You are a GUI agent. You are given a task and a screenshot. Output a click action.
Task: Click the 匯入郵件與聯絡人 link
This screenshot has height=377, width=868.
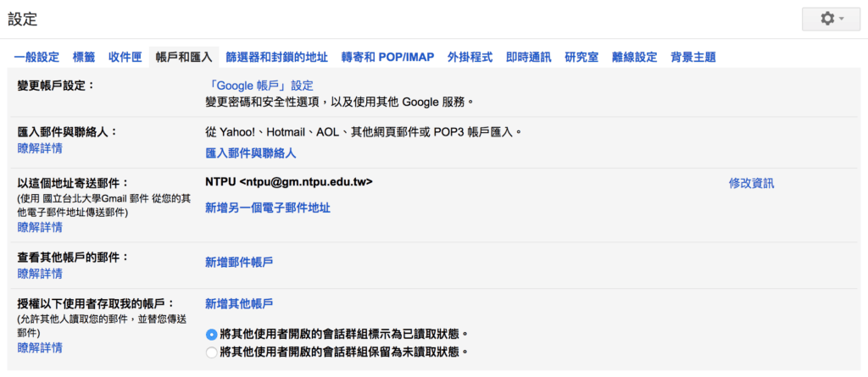click(x=251, y=153)
